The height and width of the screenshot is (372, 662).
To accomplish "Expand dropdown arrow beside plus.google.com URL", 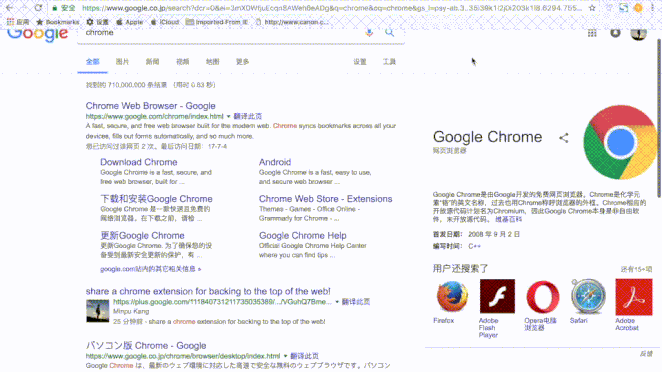I will (337, 302).
